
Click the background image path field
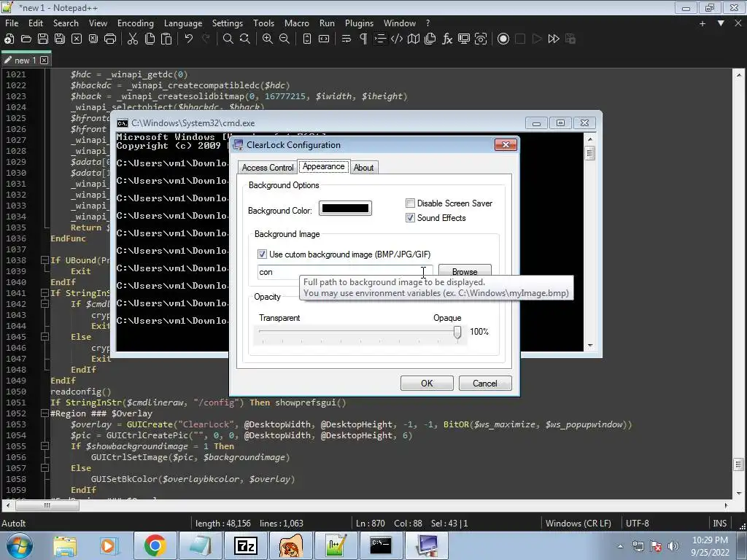(345, 272)
